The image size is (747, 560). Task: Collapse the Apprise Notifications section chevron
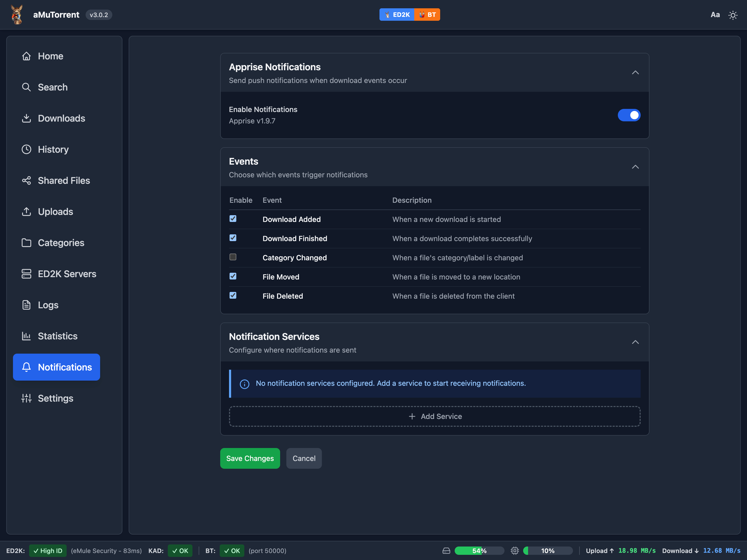point(635,73)
